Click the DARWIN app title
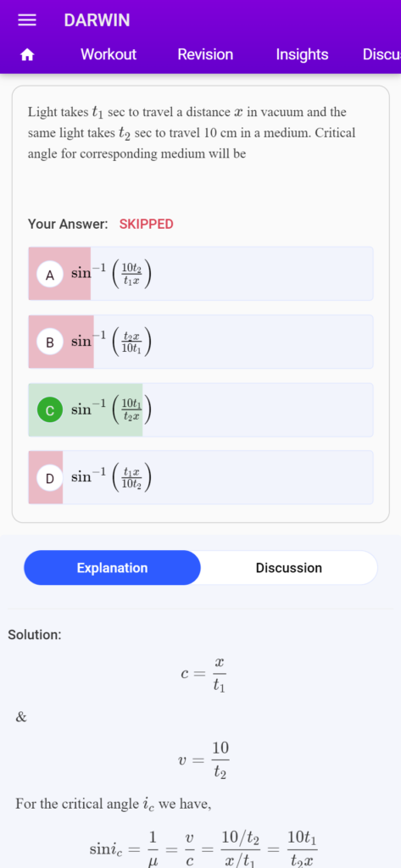The width and height of the screenshot is (401, 868). [x=97, y=20]
